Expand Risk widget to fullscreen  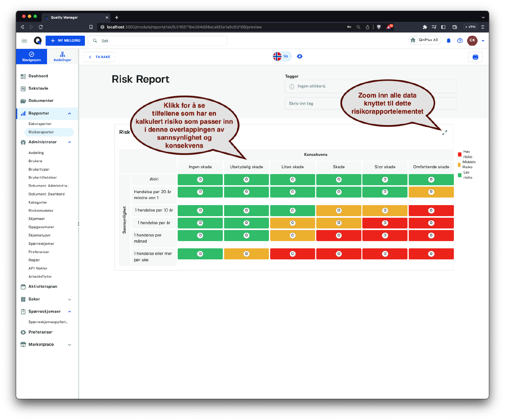click(x=444, y=133)
